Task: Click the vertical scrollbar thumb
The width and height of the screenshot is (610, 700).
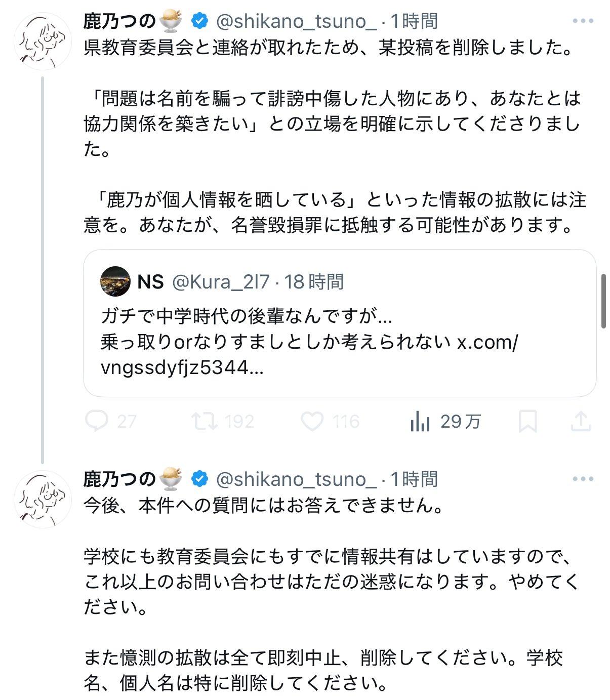Action: pos(603,301)
